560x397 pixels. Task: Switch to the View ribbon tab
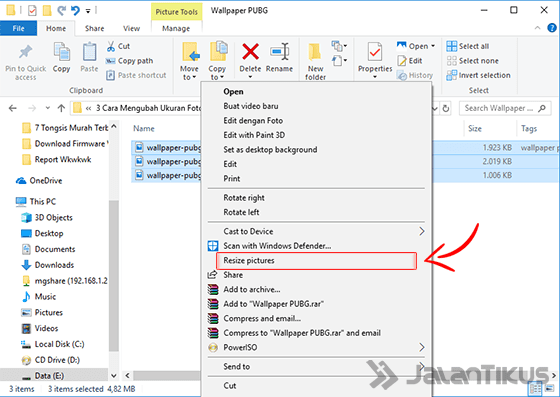(x=131, y=28)
